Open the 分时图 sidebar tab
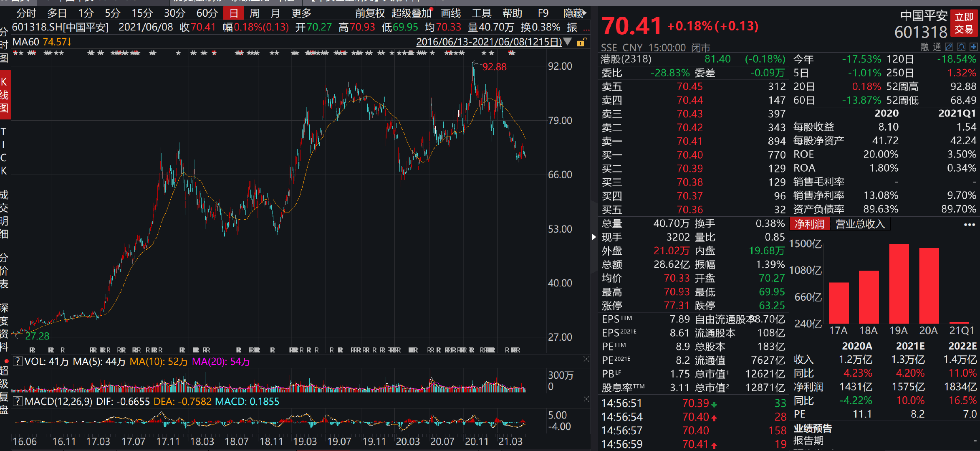The image size is (980, 451). (4, 45)
